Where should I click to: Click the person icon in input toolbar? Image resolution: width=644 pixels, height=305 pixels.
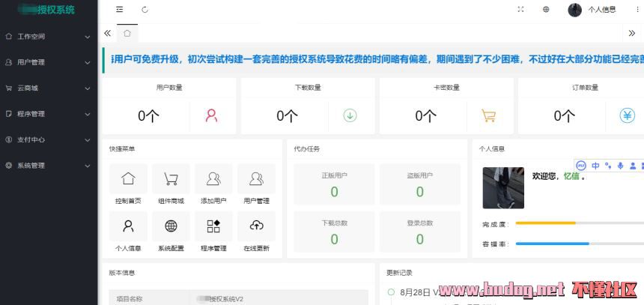[x=633, y=166]
